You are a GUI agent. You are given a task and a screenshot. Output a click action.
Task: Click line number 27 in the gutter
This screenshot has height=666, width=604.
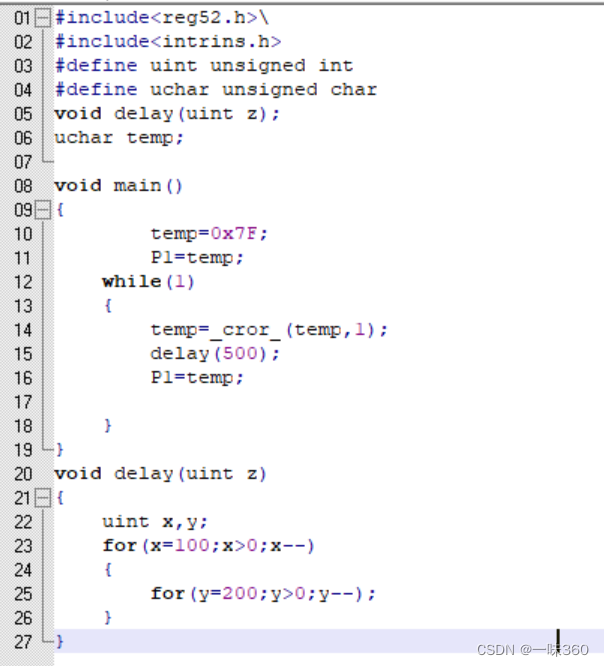(x=23, y=642)
